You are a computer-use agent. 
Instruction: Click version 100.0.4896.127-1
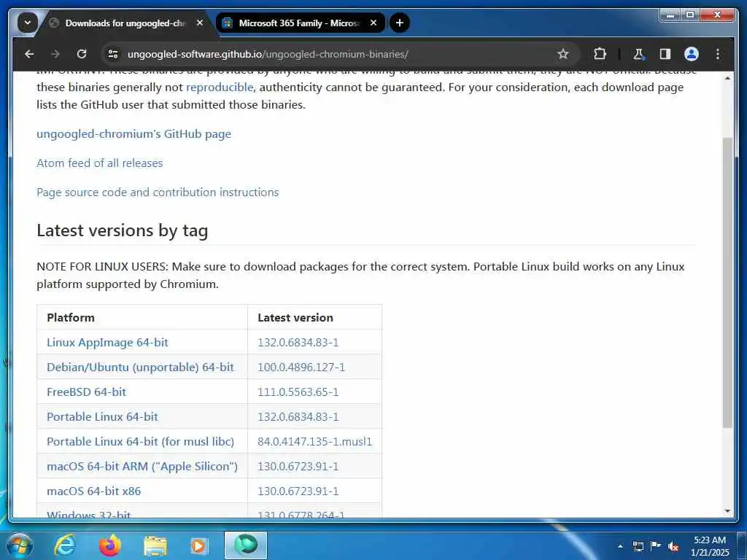click(301, 367)
